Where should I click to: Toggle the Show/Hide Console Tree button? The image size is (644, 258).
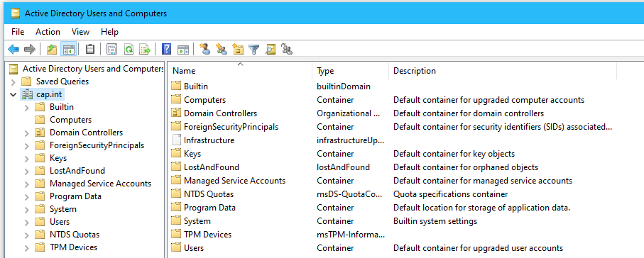pyautogui.click(x=68, y=50)
